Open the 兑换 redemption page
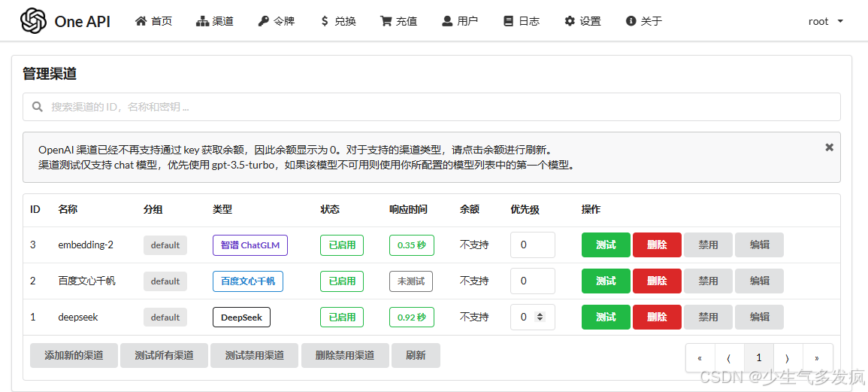The height and width of the screenshot is (392, 868). tap(337, 21)
